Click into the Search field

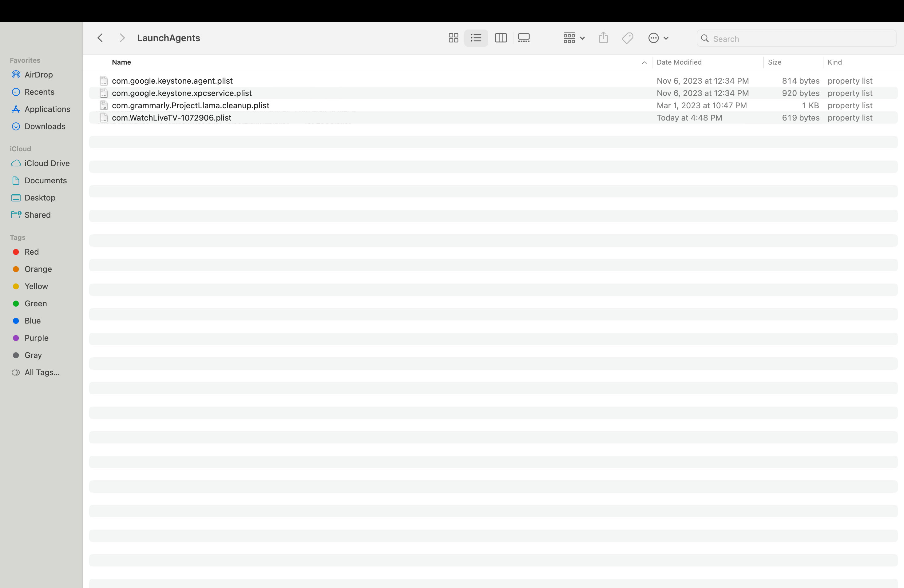pos(801,39)
